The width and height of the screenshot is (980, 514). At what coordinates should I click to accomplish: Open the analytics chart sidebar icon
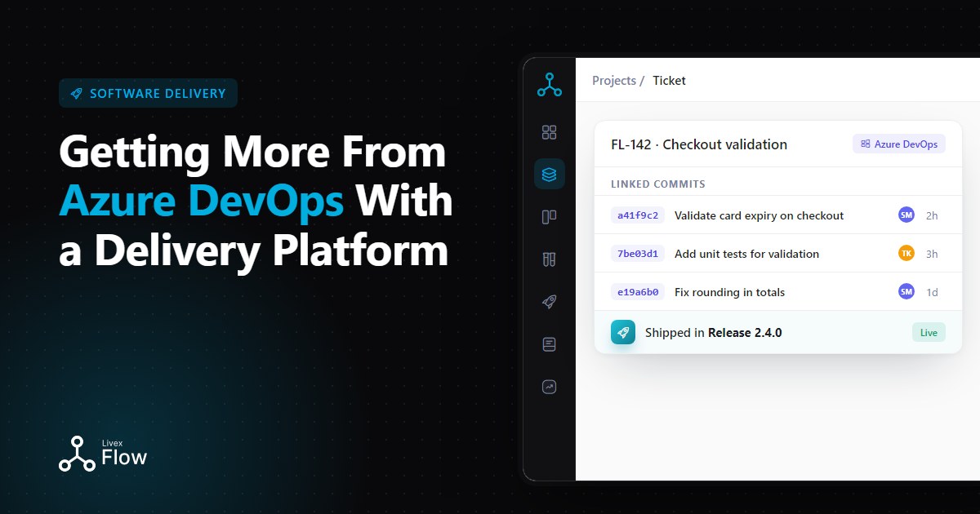pos(550,387)
